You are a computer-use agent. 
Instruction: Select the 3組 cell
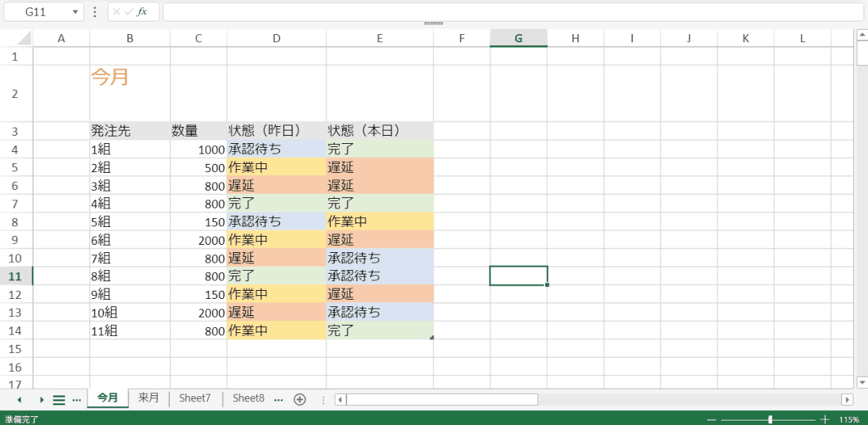coord(130,185)
